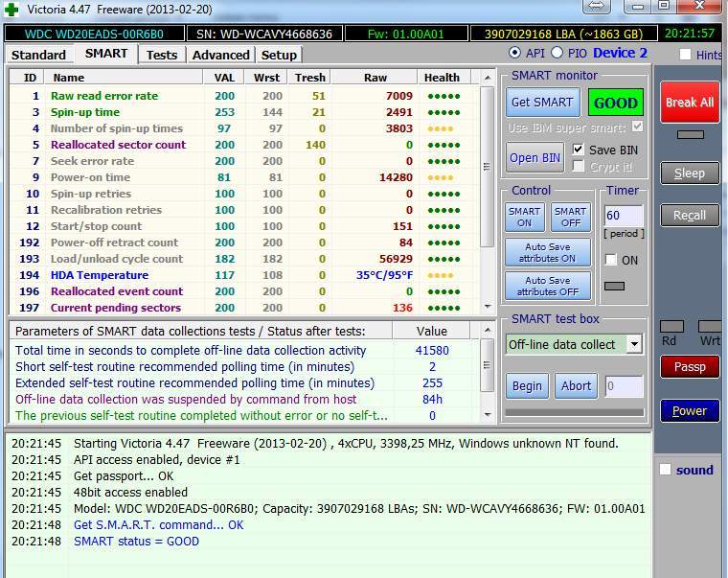Toggle the Use IBM super smart checkbox
Viewport: 728px width, 578px height.
point(637,127)
